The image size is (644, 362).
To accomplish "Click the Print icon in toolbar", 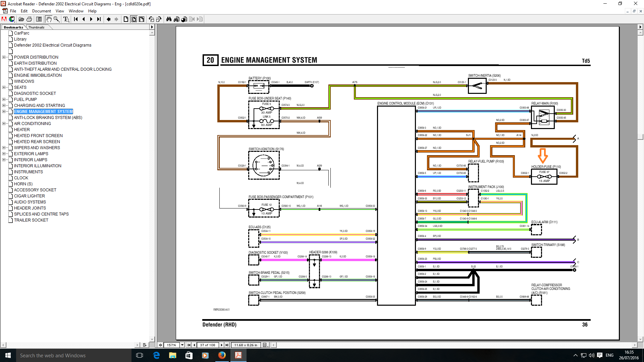I will point(29,19).
